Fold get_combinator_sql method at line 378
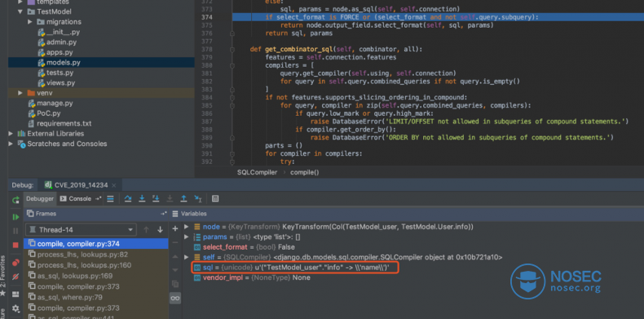This screenshot has width=644, height=319. click(x=232, y=49)
